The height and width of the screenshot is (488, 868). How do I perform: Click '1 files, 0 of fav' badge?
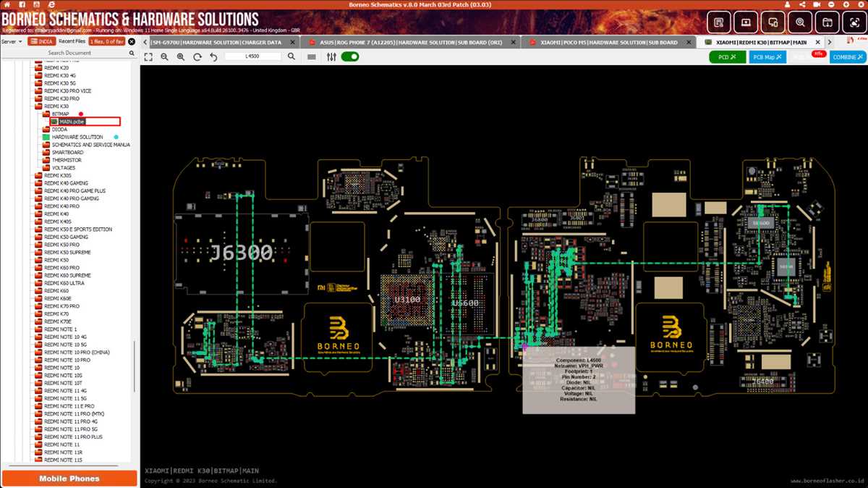click(x=107, y=42)
